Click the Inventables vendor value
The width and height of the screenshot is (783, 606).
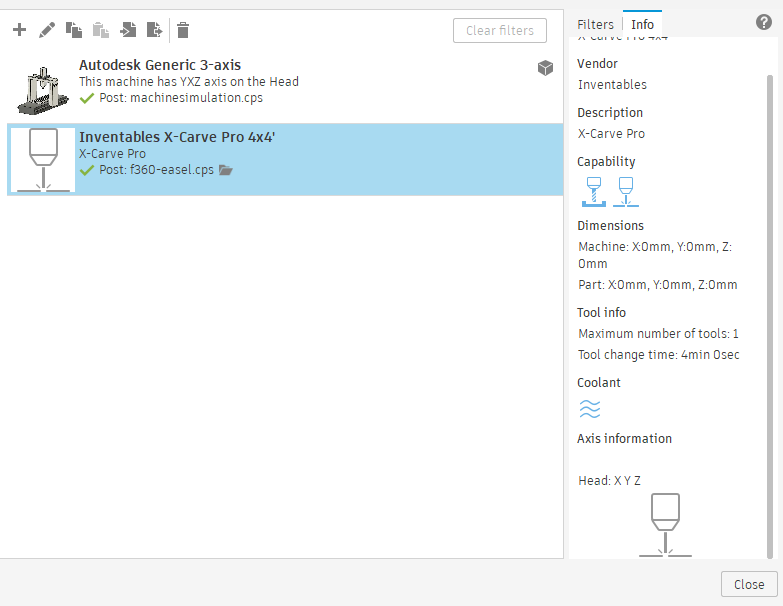(612, 85)
